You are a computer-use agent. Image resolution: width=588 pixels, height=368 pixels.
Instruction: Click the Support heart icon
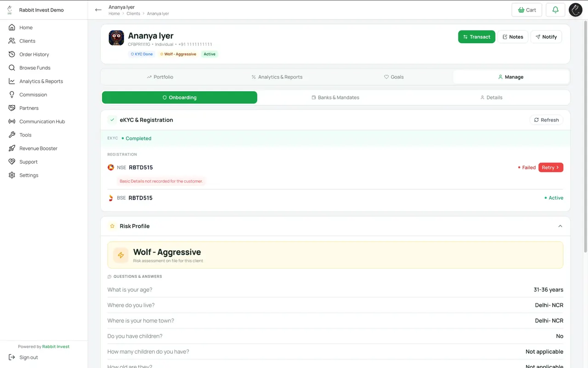coord(12,162)
